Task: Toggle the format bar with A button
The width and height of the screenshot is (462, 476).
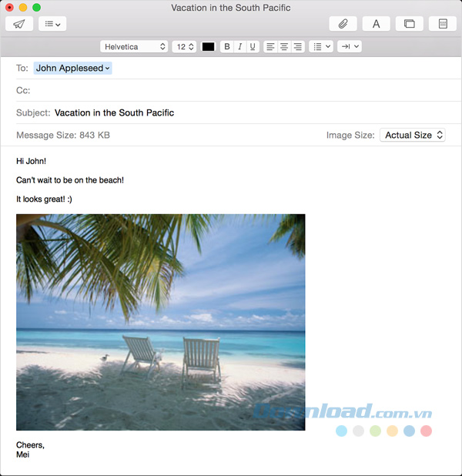Action: [x=376, y=24]
